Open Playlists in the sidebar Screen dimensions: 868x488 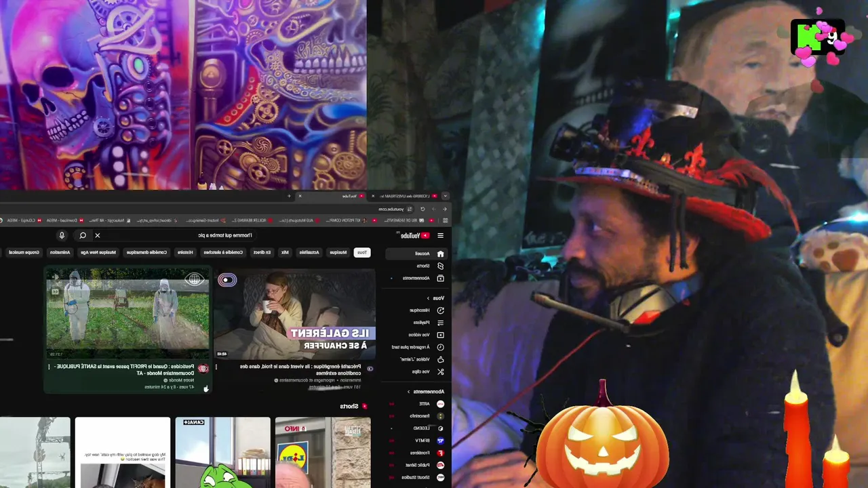click(416, 323)
